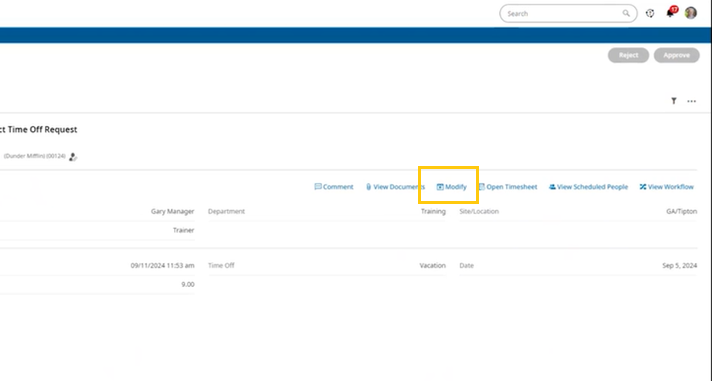The height and width of the screenshot is (381, 712).
Task: Open the filter funnel icon
Action: [674, 101]
